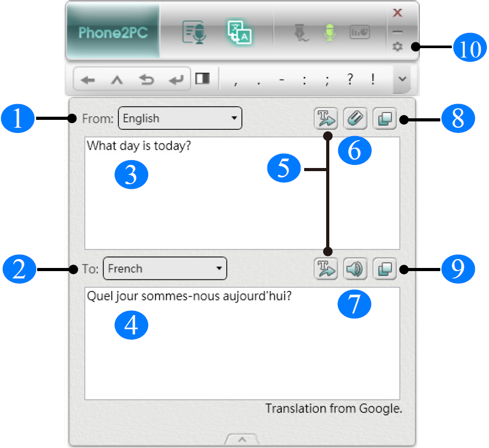Open the speech-to-text microphone mode
Screen dimensions: 489x448
click(194, 32)
